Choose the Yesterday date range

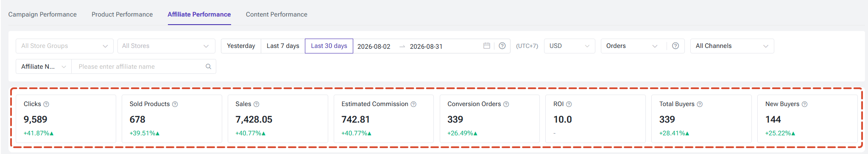241,46
